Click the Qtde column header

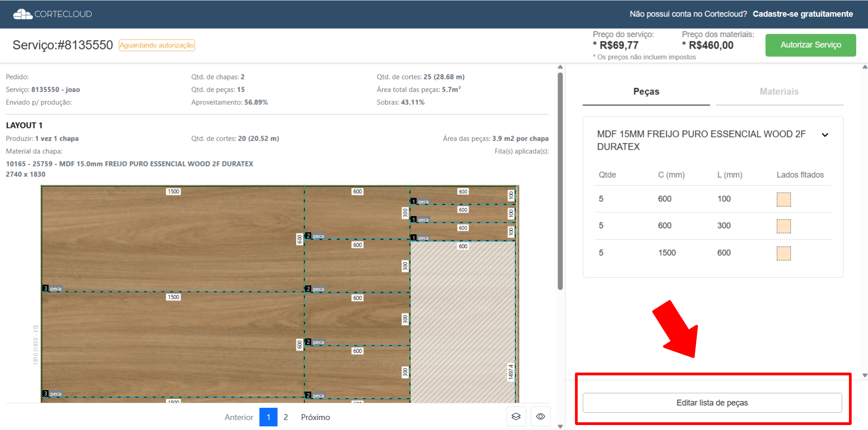click(x=607, y=175)
